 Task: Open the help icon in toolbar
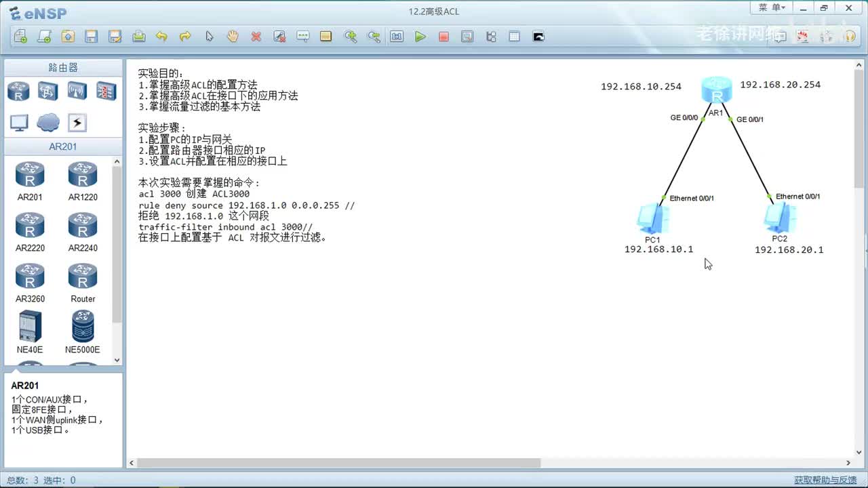click(850, 37)
